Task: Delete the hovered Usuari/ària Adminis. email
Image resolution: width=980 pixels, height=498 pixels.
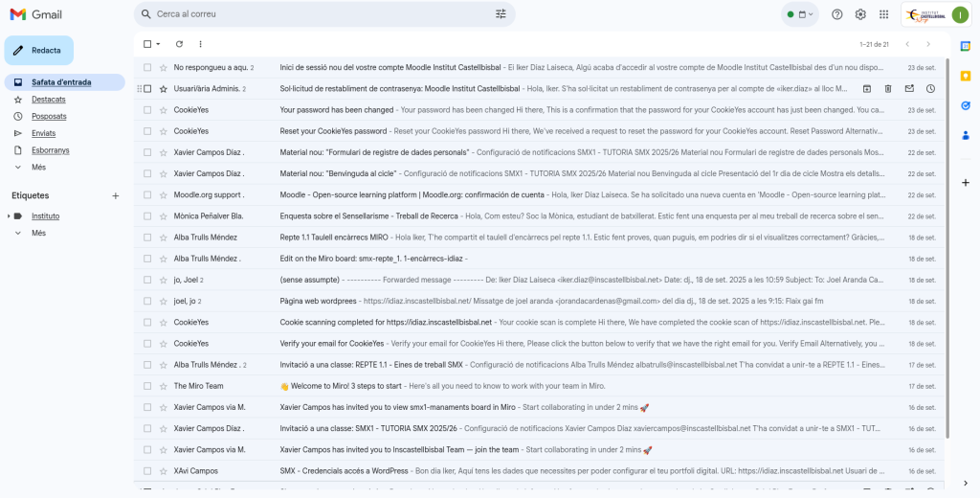Action: tap(888, 89)
